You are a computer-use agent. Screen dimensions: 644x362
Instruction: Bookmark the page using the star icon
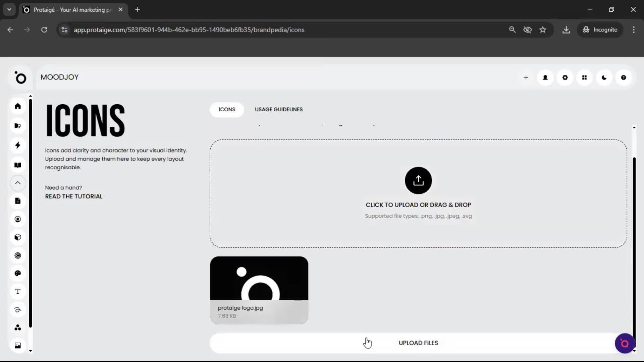click(x=543, y=29)
